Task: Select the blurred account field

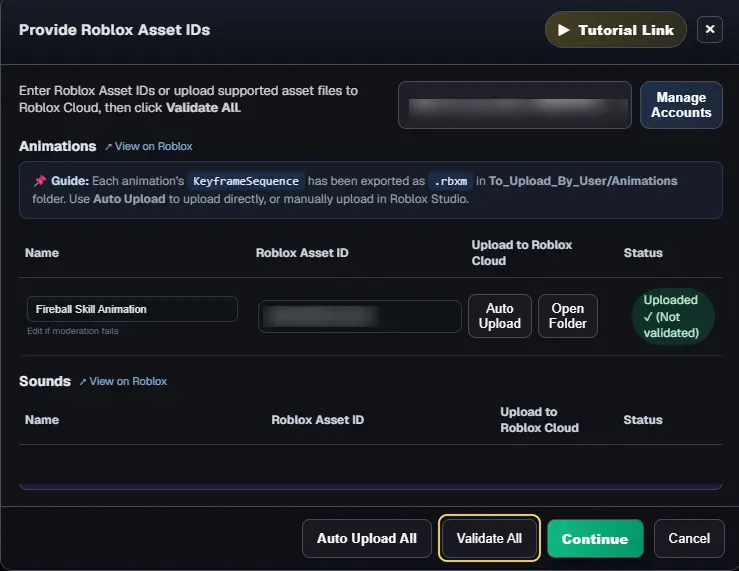Action: click(515, 105)
